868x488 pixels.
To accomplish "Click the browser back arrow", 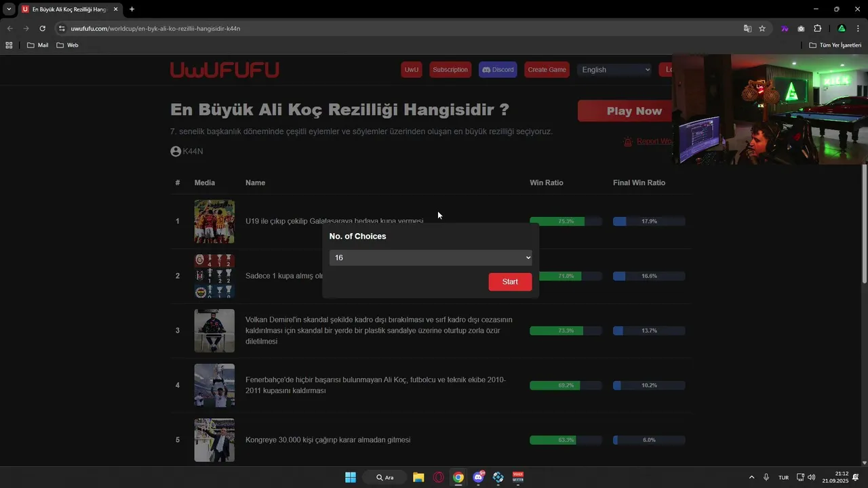I will pyautogui.click(x=9, y=28).
